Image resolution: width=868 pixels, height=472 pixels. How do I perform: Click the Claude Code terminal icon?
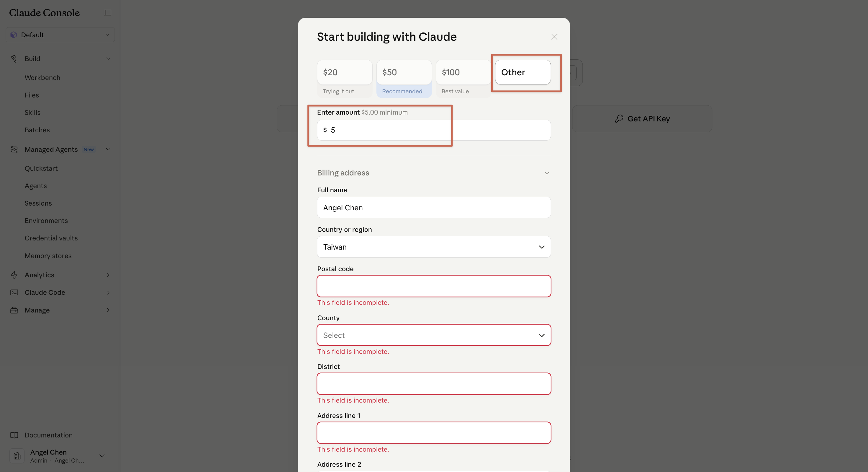click(14, 292)
